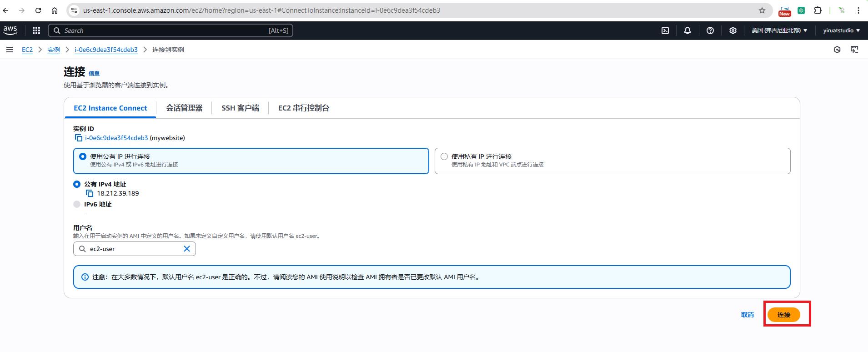Bookmark this page with the star icon
868x352 pixels.
click(x=762, y=10)
